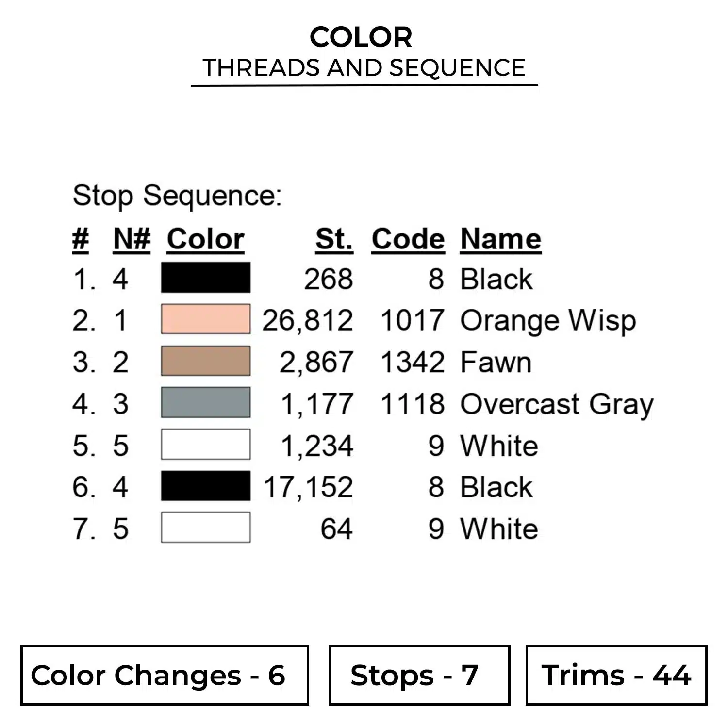728x728 pixels.
Task: Click the Color column header
Action: [x=206, y=239]
